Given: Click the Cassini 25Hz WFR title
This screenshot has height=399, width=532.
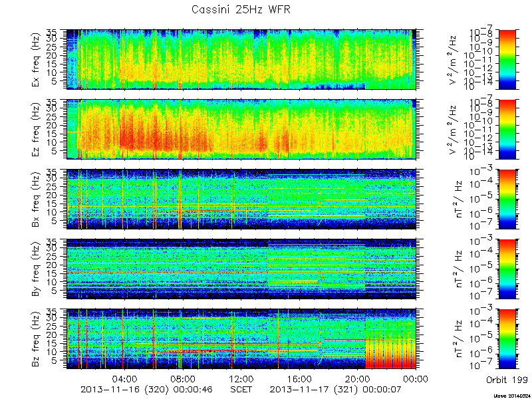Looking at the screenshot, I should coord(241,9).
